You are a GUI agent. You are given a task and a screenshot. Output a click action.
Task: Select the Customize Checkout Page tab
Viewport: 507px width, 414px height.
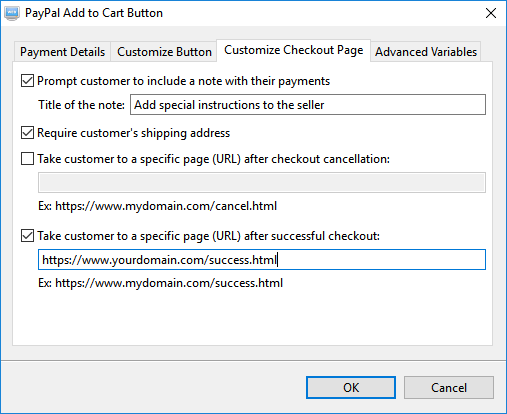pyautogui.click(x=293, y=50)
